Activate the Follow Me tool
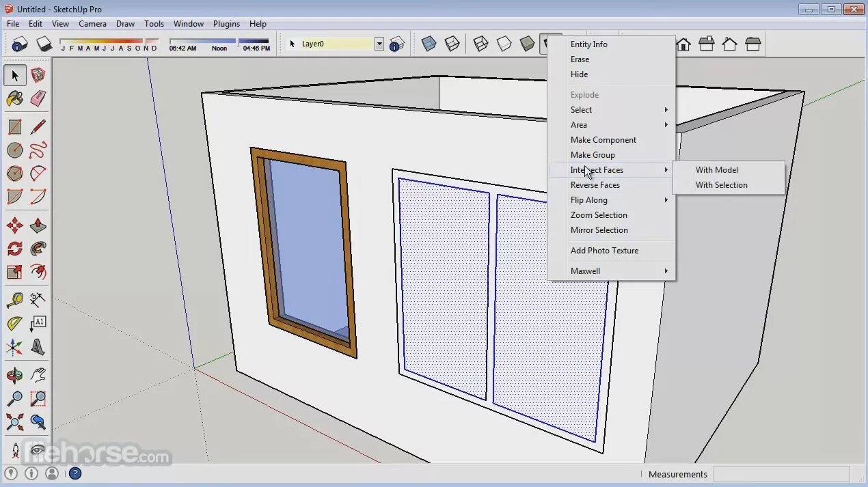Viewport: 868px width, 487px height. click(38, 249)
